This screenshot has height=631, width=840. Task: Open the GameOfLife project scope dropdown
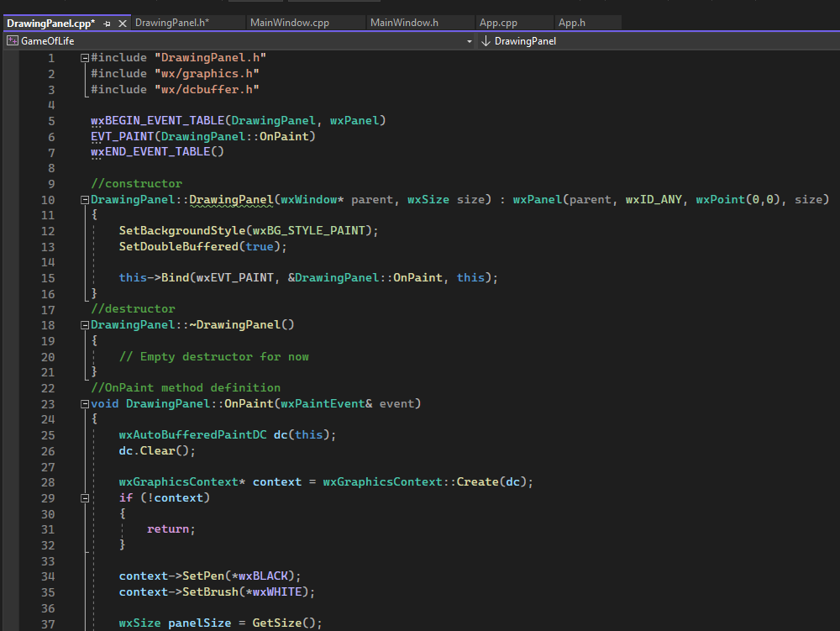coord(469,40)
